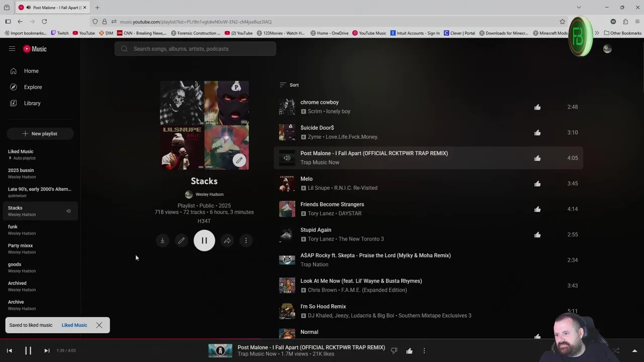Screen dimensions: 644x362
Task: Open browser extensions icon
Action: tap(625, 22)
